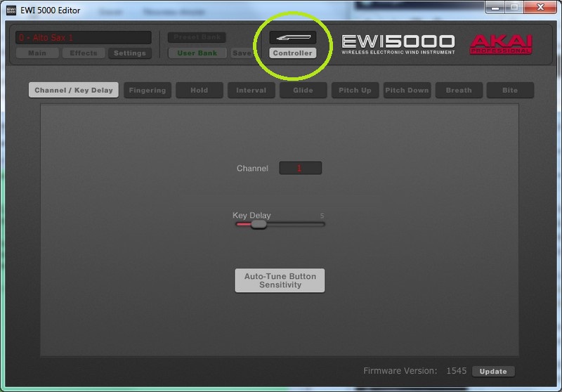Image resolution: width=562 pixels, height=392 pixels.
Task: Select the Preset Bank option
Action: pyautogui.click(x=196, y=37)
